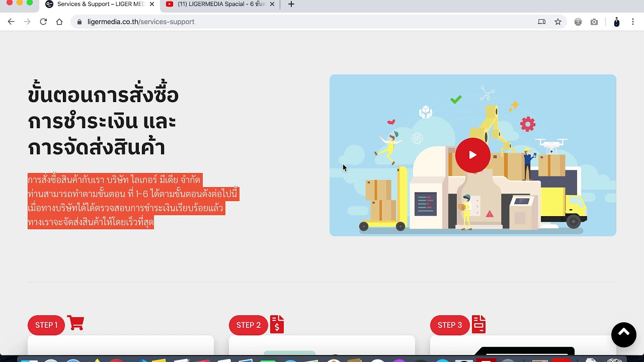The image size is (644, 362).
Task: Click highlighted line mentioning steps 1-6
Action: pos(133,194)
